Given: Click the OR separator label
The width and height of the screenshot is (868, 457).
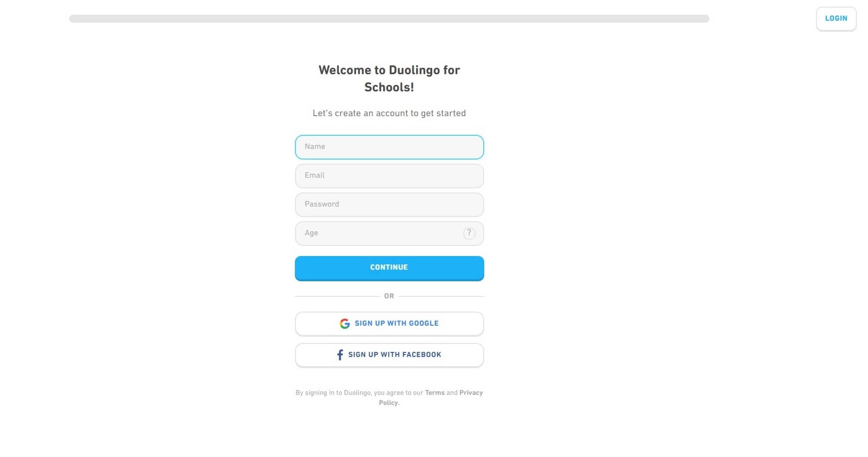Looking at the screenshot, I should pos(389,296).
